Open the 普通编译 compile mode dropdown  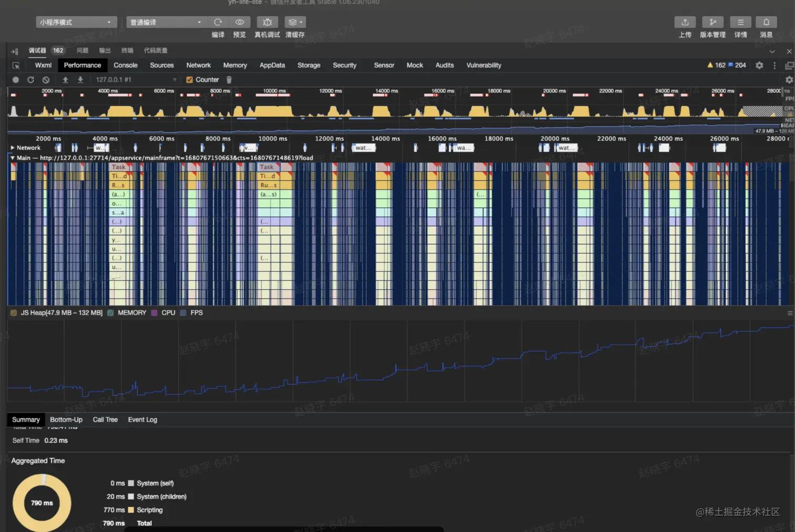[166, 22]
